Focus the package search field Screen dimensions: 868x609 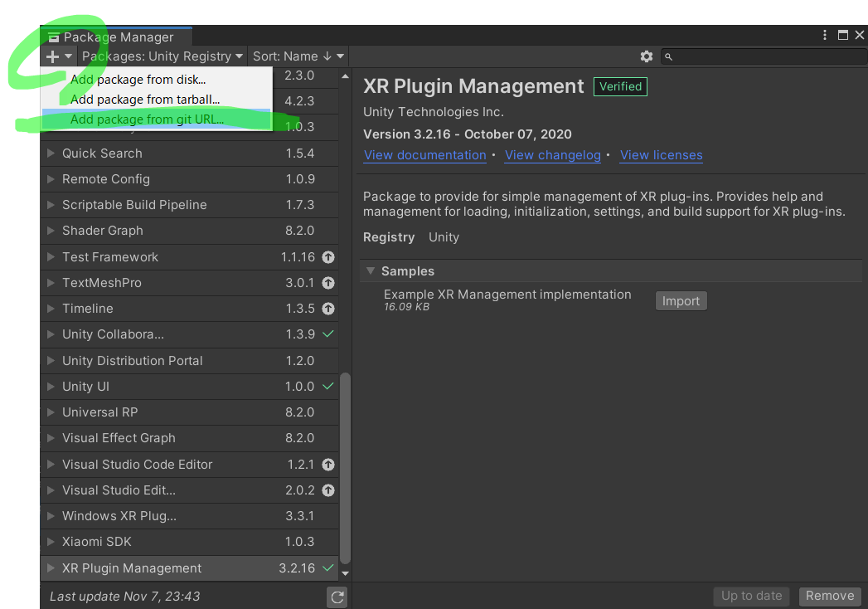[x=764, y=56]
